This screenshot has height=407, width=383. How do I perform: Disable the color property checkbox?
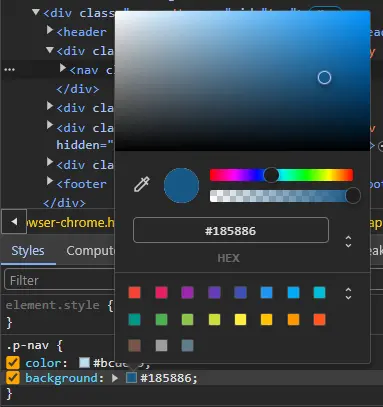click(13, 363)
